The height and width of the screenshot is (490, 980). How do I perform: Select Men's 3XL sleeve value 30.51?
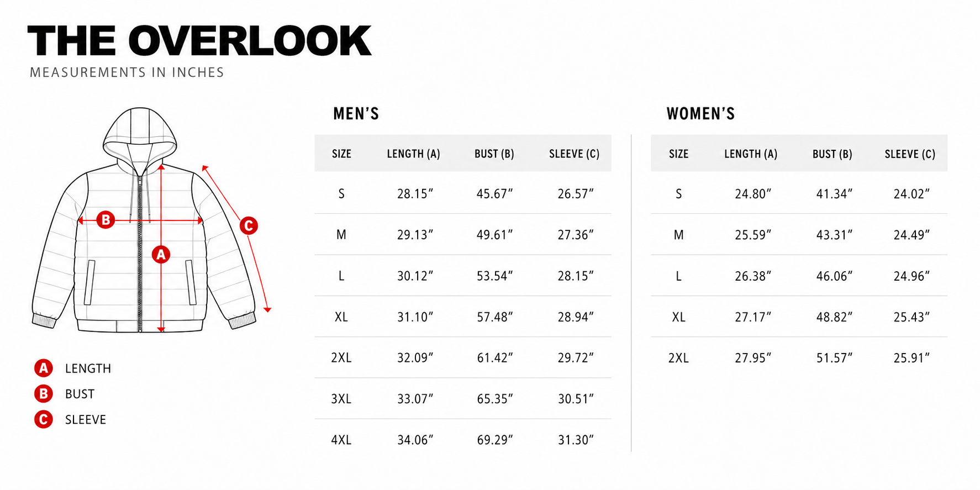tap(576, 399)
